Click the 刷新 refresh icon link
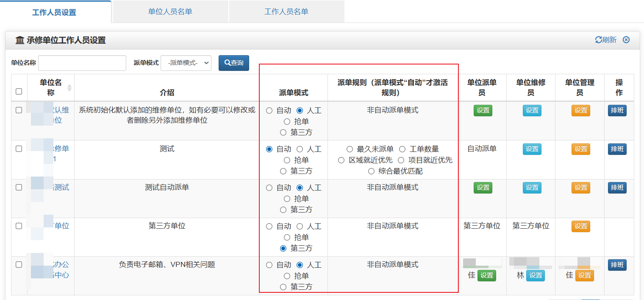 (x=606, y=40)
